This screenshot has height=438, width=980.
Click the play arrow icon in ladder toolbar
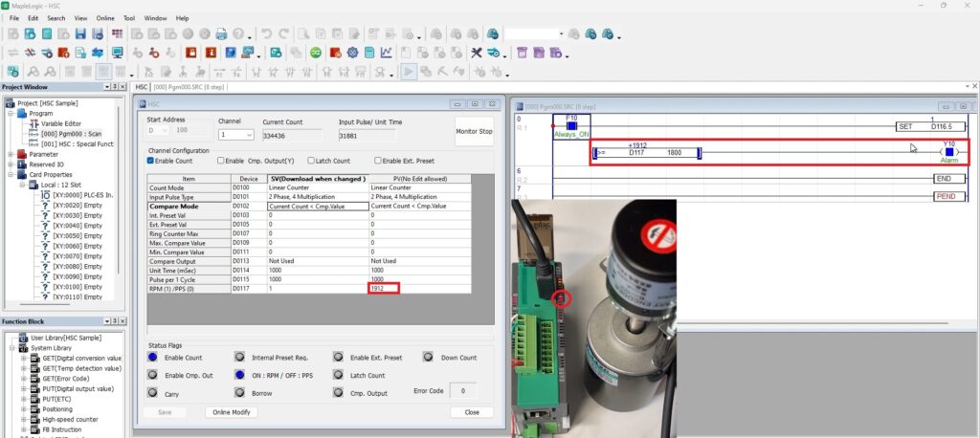409,71
